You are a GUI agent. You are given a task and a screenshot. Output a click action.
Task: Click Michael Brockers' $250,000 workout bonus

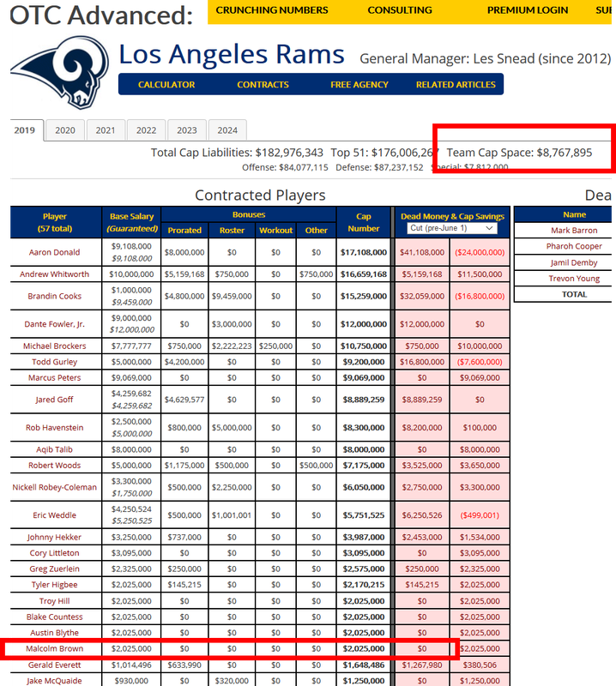pyautogui.click(x=275, y=346)
